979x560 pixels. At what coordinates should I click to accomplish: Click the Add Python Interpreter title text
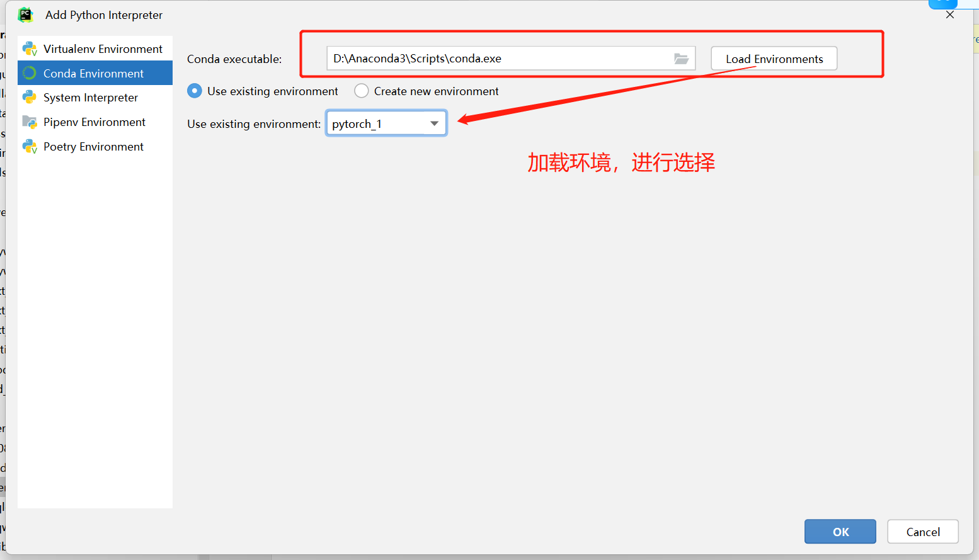(x=104, y=15)
